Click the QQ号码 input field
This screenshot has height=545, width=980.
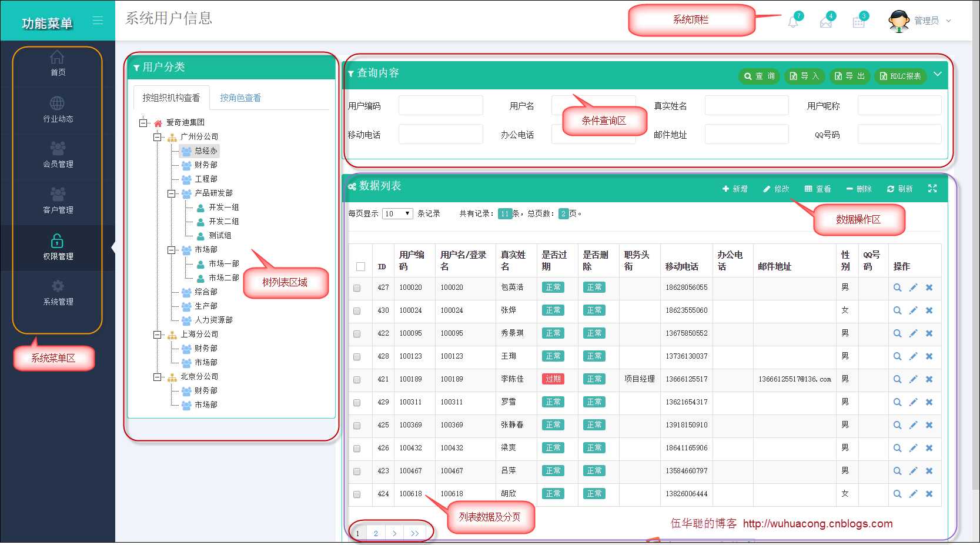pyautogui.click(x=899, y=134)
